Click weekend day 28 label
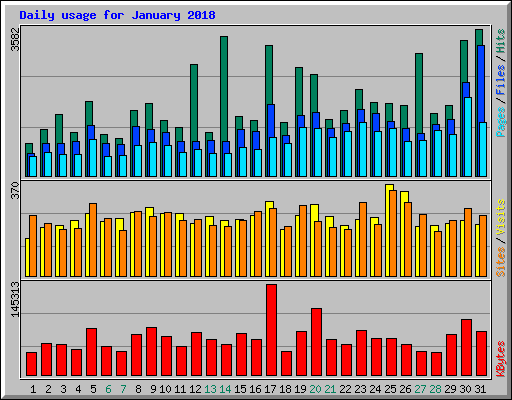 (x=435, y=389)
